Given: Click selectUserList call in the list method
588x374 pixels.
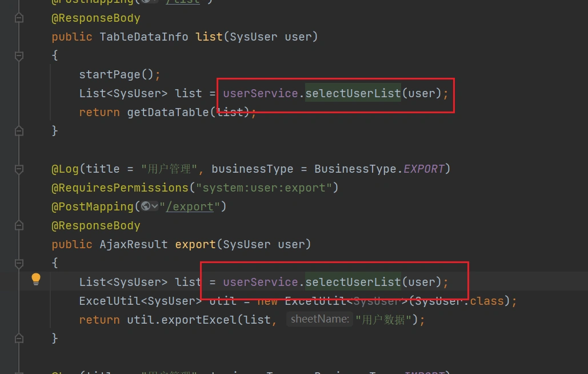Looking at the screenshot, I should click(x=353, y=93).
